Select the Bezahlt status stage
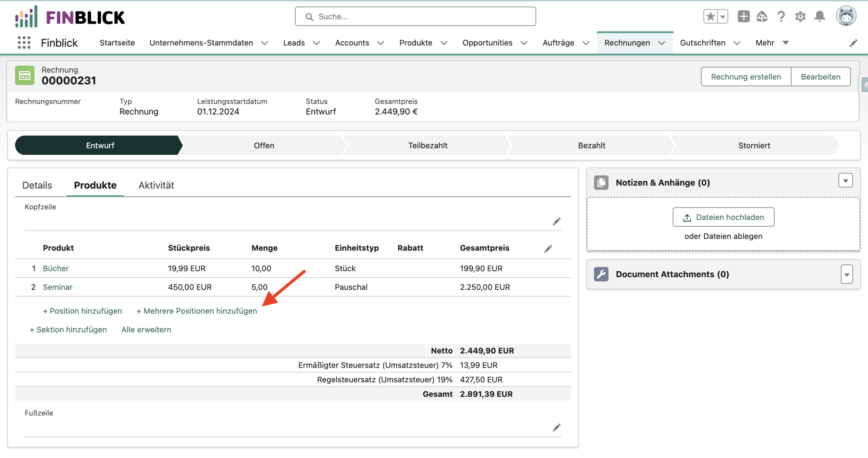868x458 pixels. (x=591, y=145)
